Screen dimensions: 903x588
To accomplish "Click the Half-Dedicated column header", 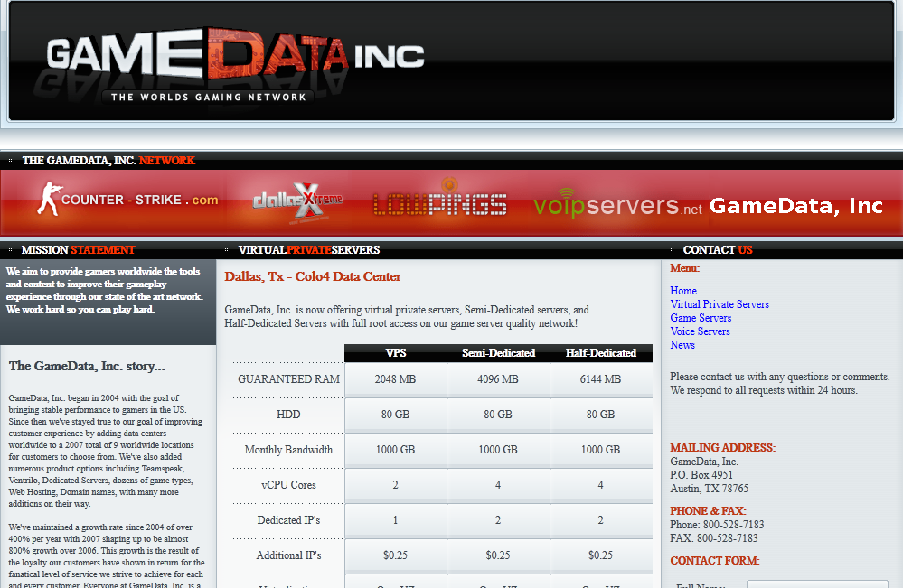I will [601, 353].
